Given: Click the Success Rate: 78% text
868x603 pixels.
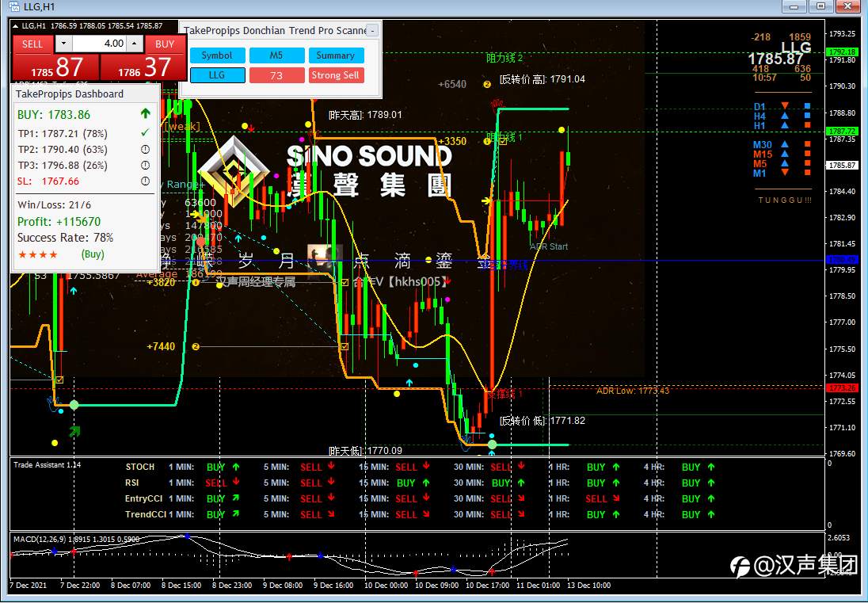Looking at the screenshot, I should pos(65,238).
